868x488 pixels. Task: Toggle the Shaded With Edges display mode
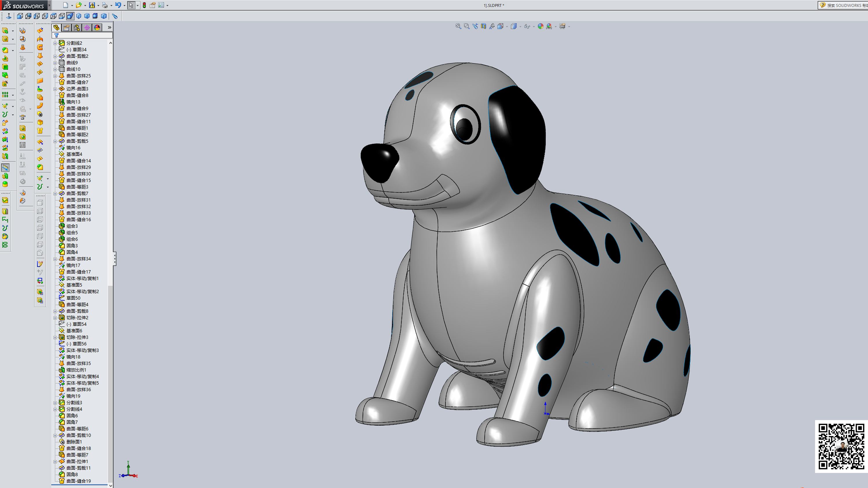pos(514,26)
